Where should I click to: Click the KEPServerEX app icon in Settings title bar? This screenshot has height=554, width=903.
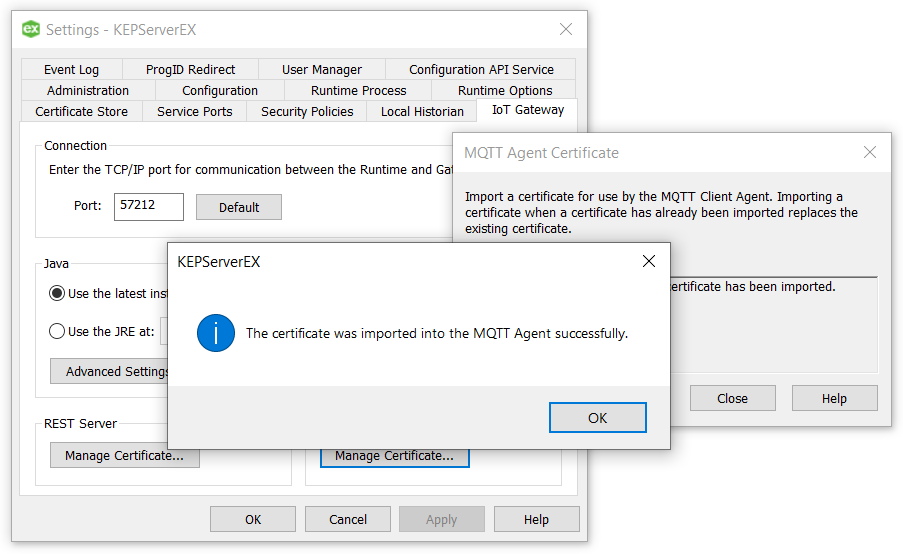(31, 29)
